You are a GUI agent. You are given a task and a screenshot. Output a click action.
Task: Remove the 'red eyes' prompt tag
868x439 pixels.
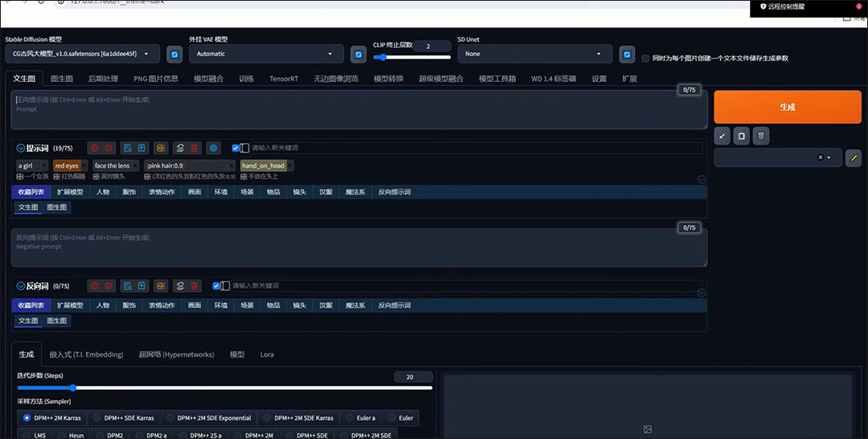click(x=84, y=166)
